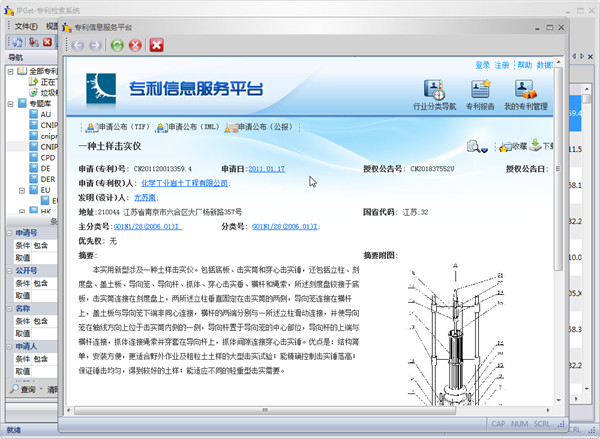Screen dimensions: 600x439
Task: Collapse the 名称 search field group
Action: 10,308
